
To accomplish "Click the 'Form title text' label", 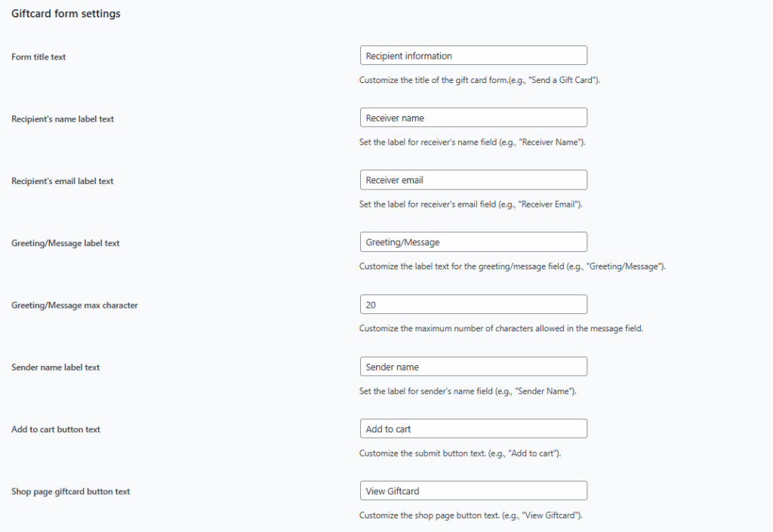I will click(x=38, y=57).
